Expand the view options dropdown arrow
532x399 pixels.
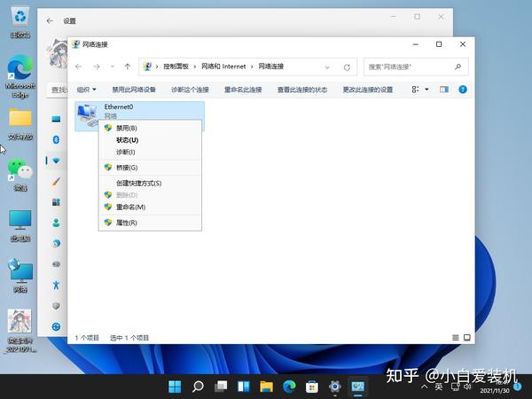pyautogui.click(x=426, y=90)
